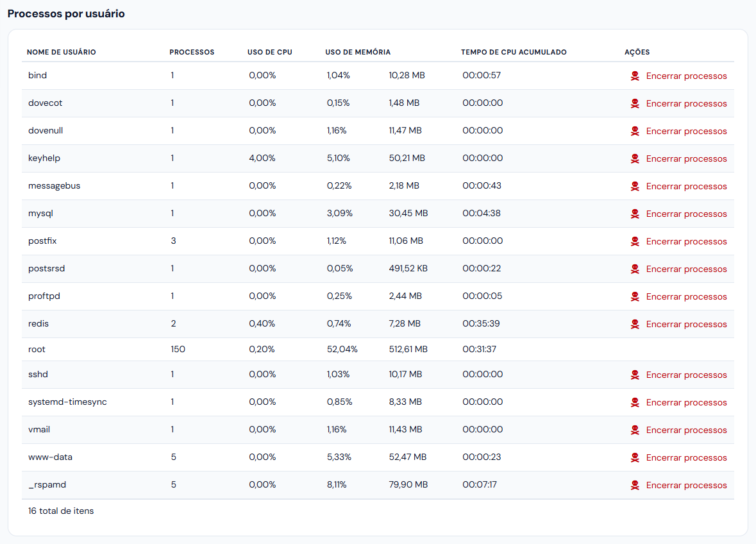Viewport: 756px width, 544px height.
Task: Click skull icon for www-data user
Action: [635, 457]
